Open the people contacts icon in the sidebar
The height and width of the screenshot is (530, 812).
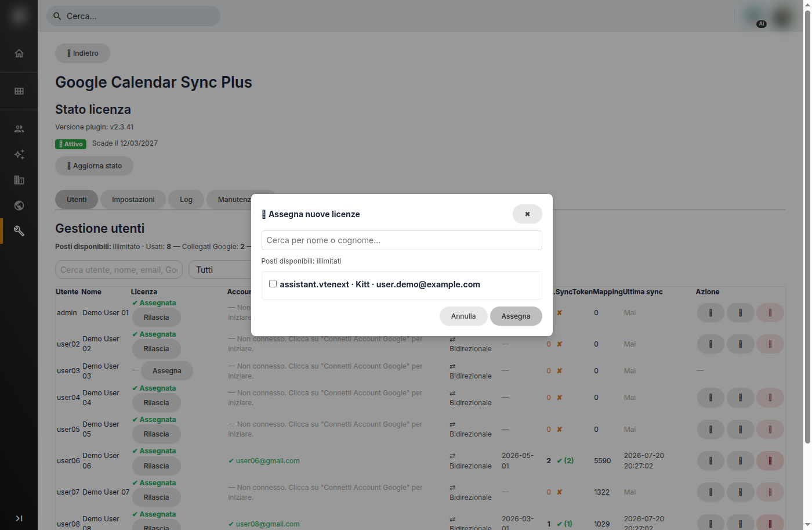click(x=19, y=129)
